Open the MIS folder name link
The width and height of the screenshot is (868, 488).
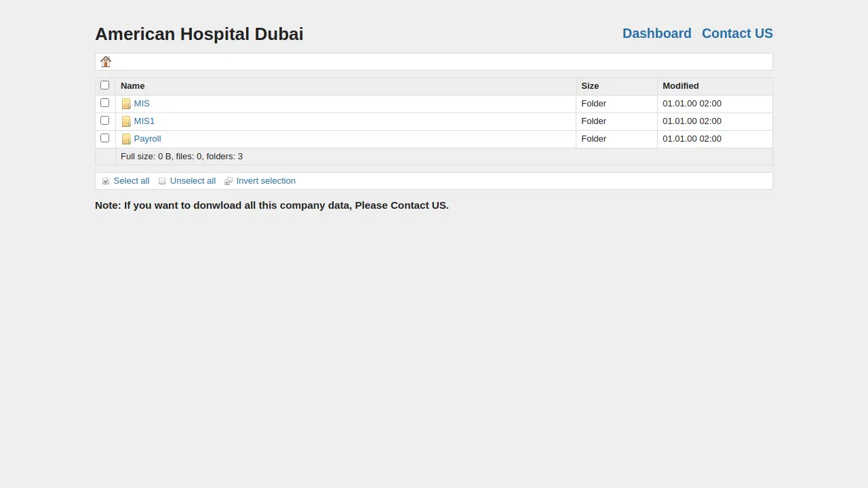tap(142, 104)
